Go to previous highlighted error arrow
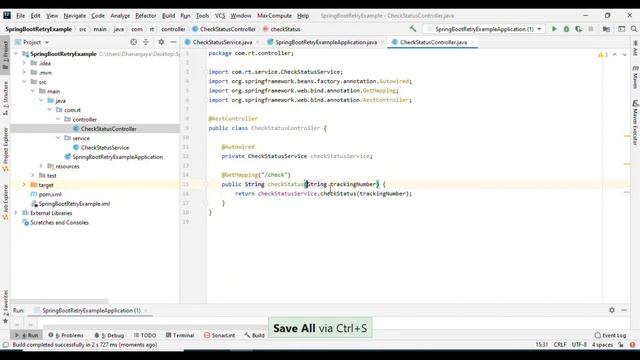The height and width of the screenshot is (360, 640). coord(615,54)
